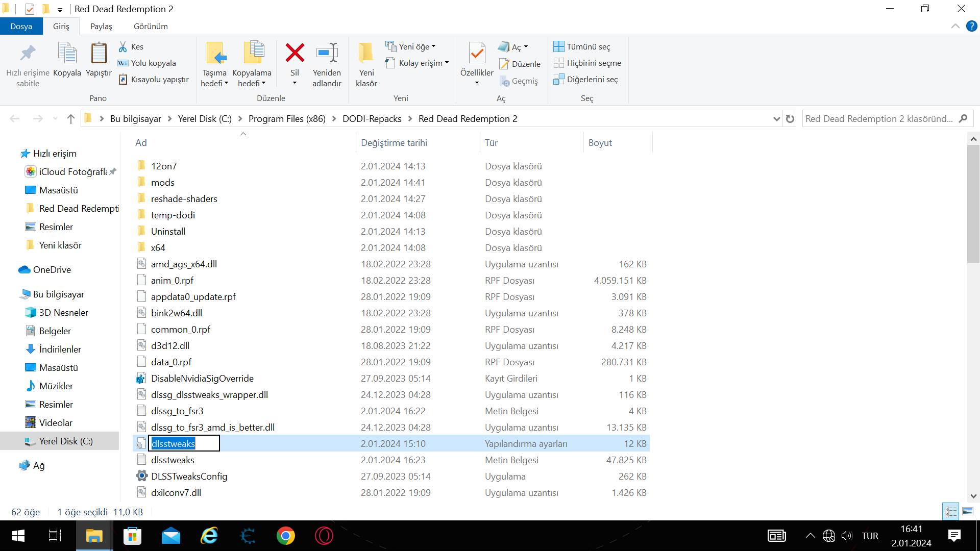Switch to large thumbnails view icon
Viewport: 980px width, 551px height.
pyautogui.click(x=968, y=511)
